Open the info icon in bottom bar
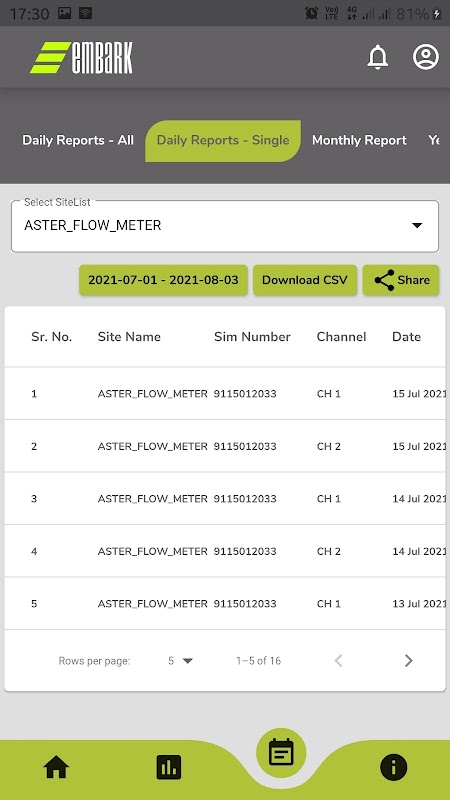 coord(393,767)
